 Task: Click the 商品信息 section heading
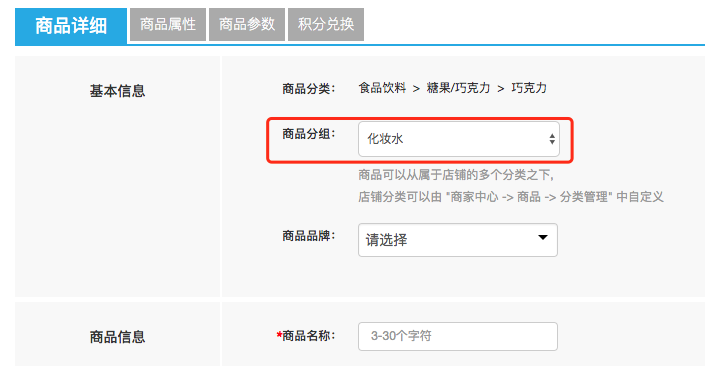(x=117, y=337)
